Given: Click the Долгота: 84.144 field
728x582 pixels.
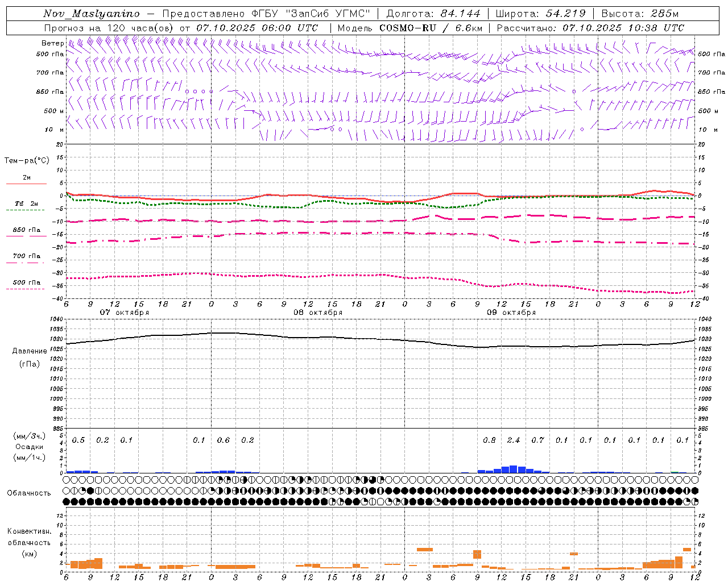Looking at the screenshot, I should [x=433, y=14].
